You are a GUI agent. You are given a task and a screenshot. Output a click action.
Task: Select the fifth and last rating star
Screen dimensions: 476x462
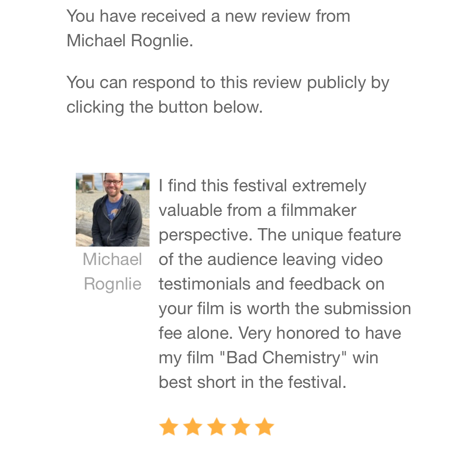(x=265, y=427)
